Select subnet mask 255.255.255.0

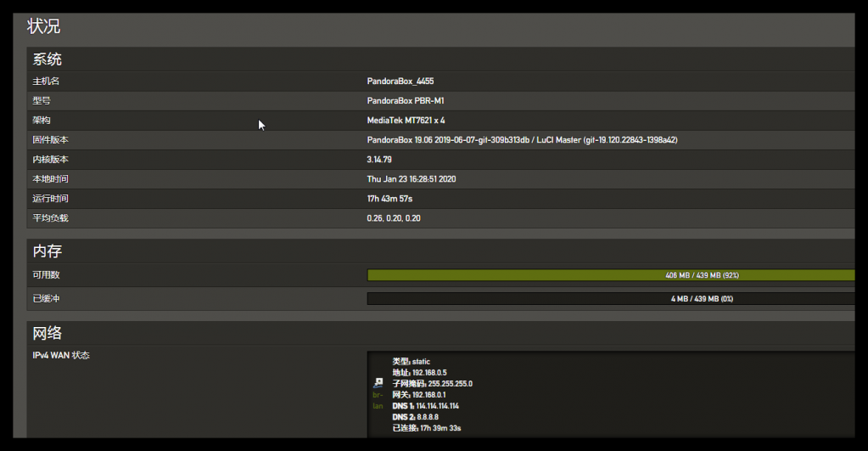[433, 383]
